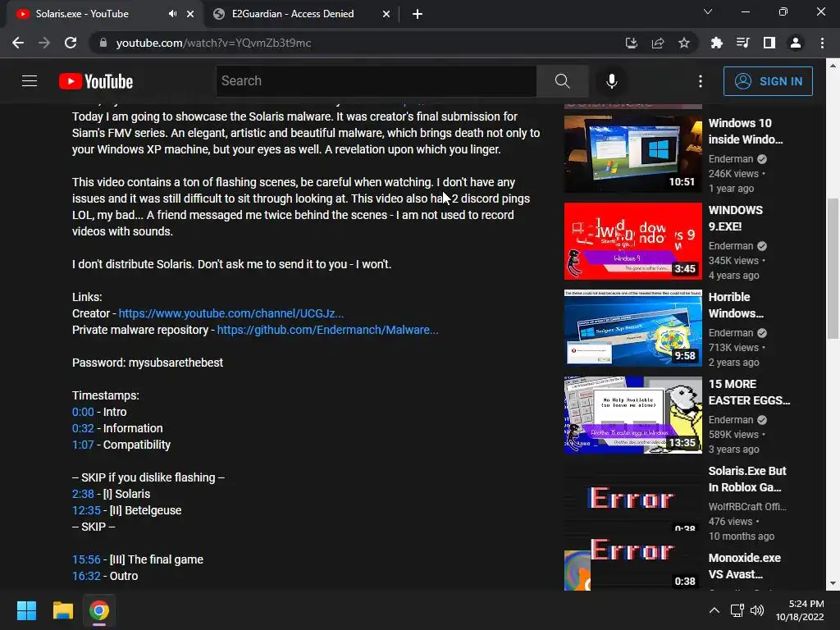Mute the Solaris.exe tab audio
This screenshot has height=630, width=840.
pos(172,14)
